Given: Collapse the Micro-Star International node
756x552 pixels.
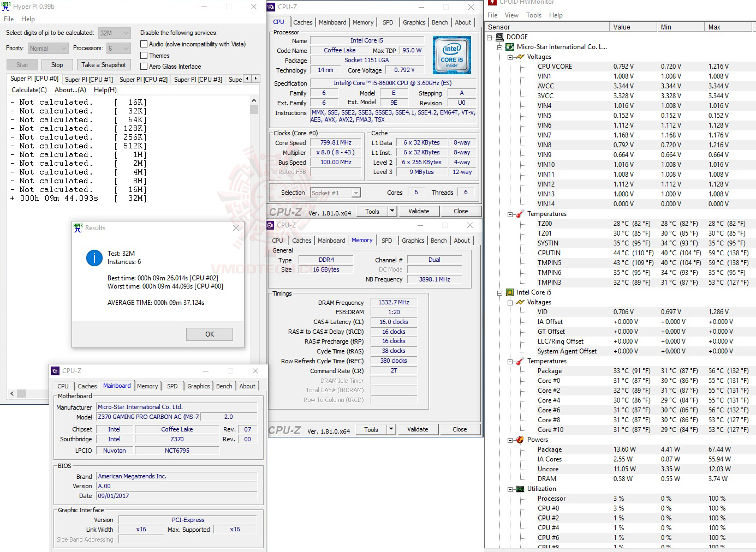Looking at the screenshot, I should [500, 47].
